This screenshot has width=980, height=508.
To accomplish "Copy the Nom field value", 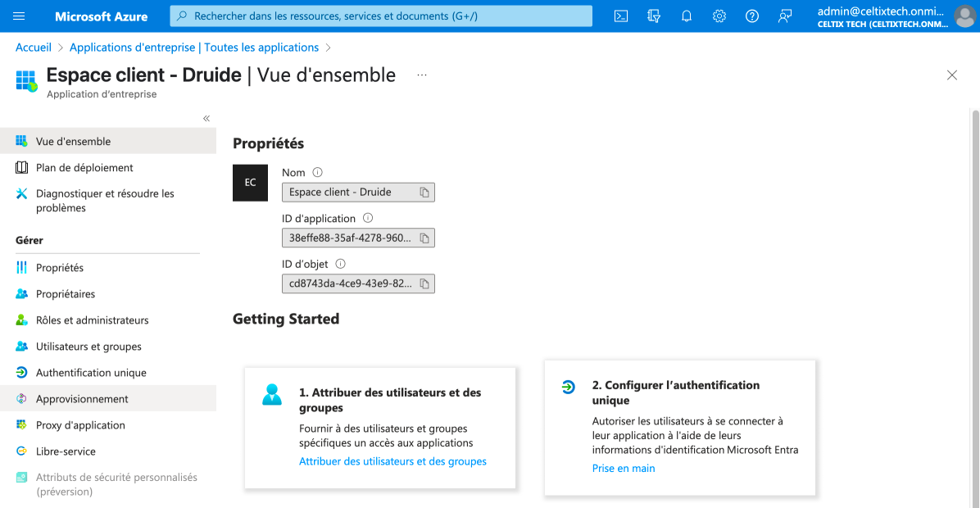I will point(424,193).
